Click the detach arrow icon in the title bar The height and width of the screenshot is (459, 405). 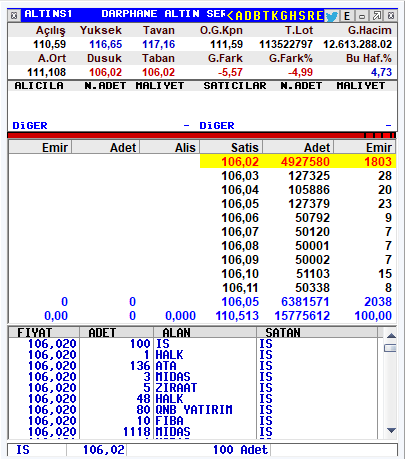(377, 16)
